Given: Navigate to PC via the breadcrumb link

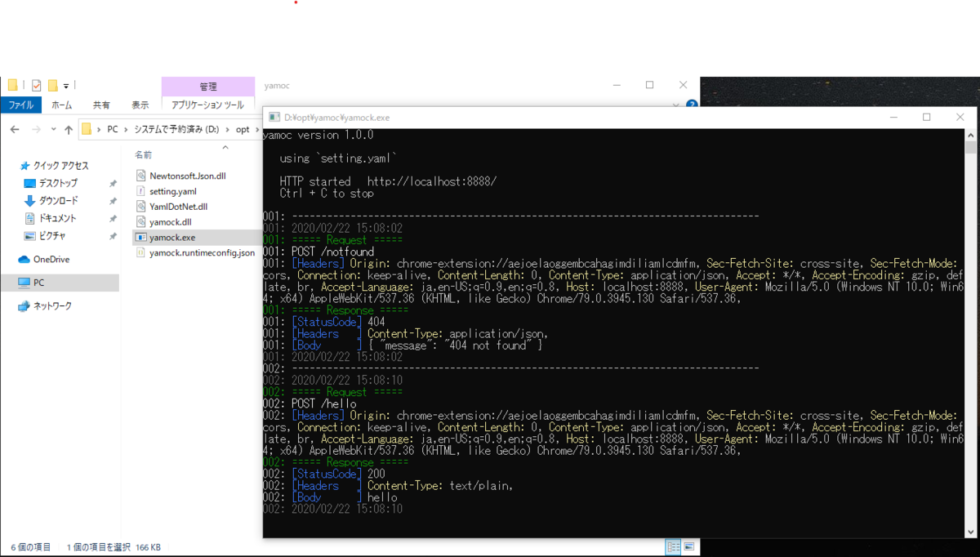Looking at the screenshot, I should (113, 129).
